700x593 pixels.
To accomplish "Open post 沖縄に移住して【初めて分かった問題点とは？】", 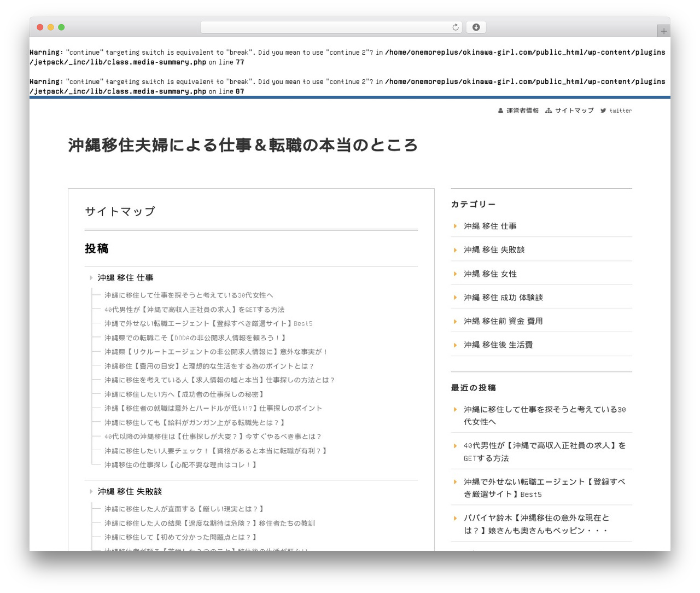I will [180, 537].
